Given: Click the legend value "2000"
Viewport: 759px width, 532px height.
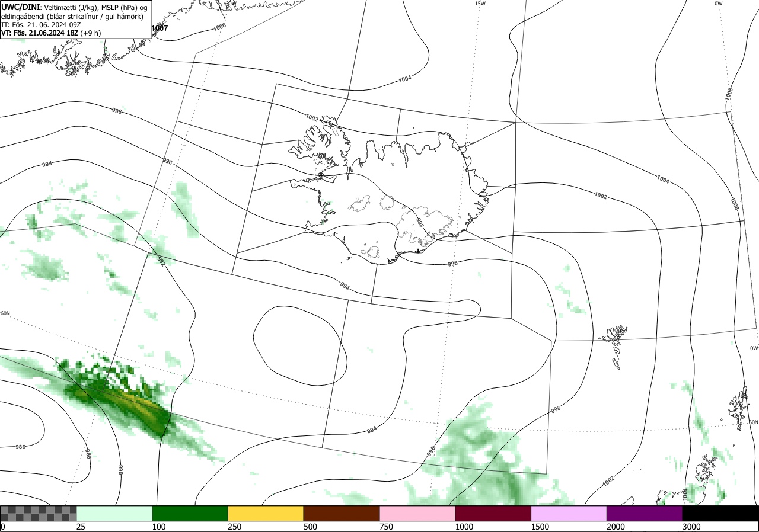Looking at the screenshot, I should tap(616, 527).
